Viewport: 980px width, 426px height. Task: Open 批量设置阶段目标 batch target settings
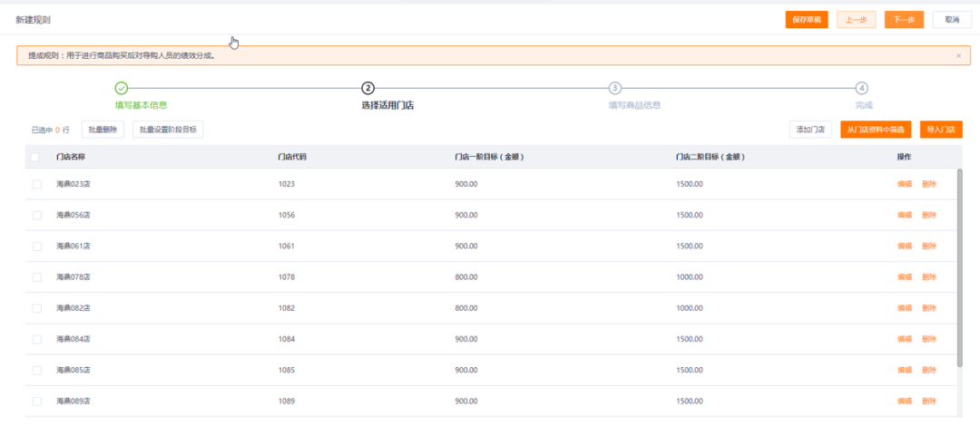click(x=168, y=130)
